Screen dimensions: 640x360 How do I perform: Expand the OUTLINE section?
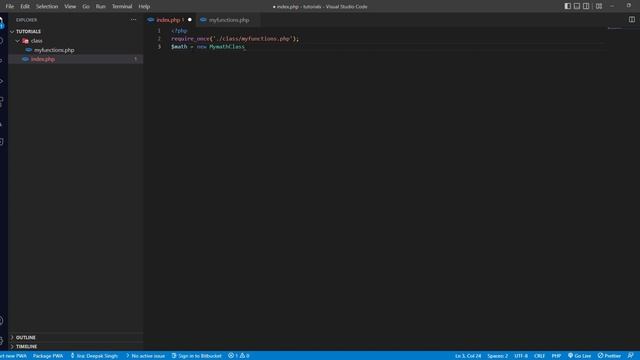point(76,338)
